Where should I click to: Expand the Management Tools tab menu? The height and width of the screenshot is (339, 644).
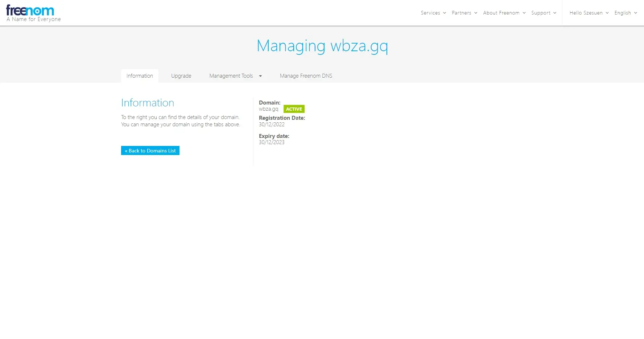click(x=231, y=76)
